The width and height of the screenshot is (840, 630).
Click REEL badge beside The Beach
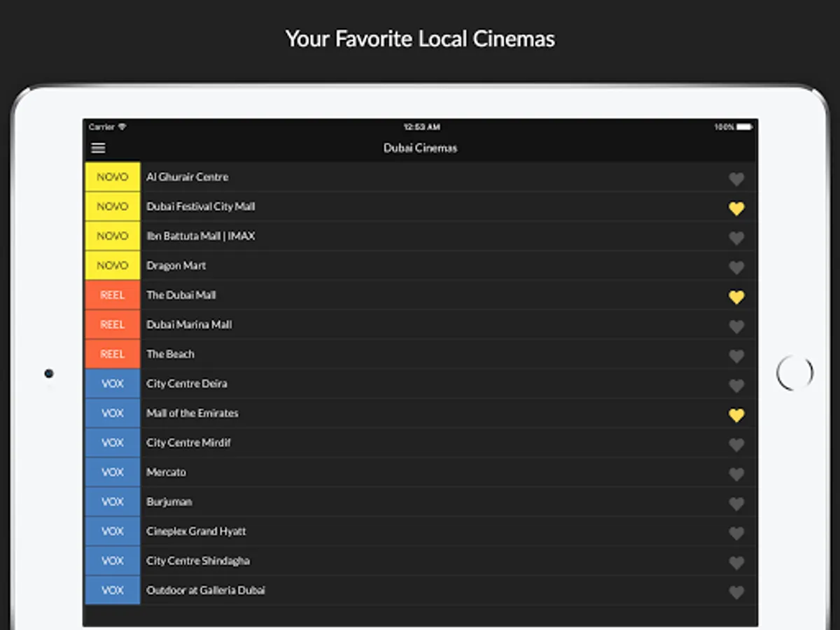pyautogui.click(x=113, y=354)
